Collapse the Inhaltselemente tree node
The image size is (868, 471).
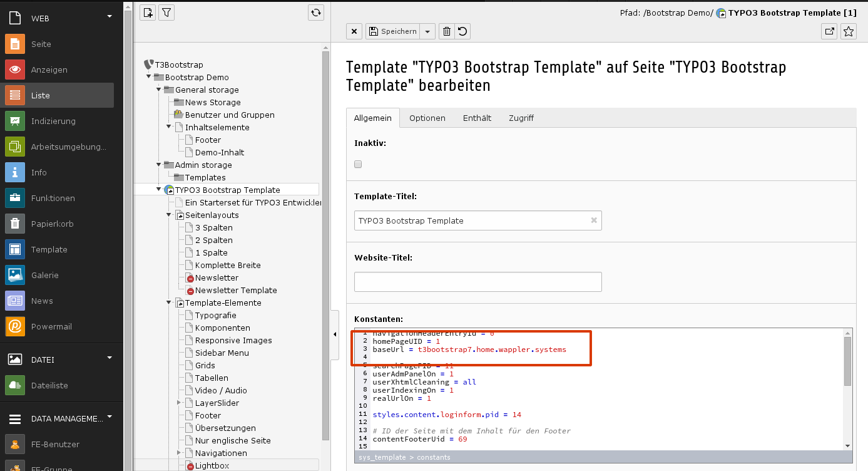tap(169, 127)
